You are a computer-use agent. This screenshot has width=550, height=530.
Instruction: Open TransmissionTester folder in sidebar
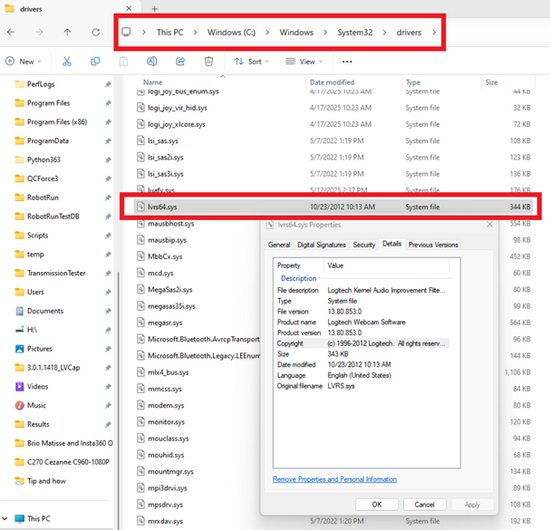point(56,273)
